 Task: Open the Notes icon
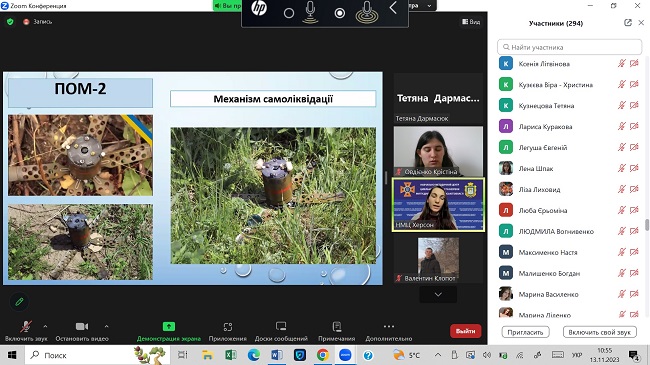[337, 327]
